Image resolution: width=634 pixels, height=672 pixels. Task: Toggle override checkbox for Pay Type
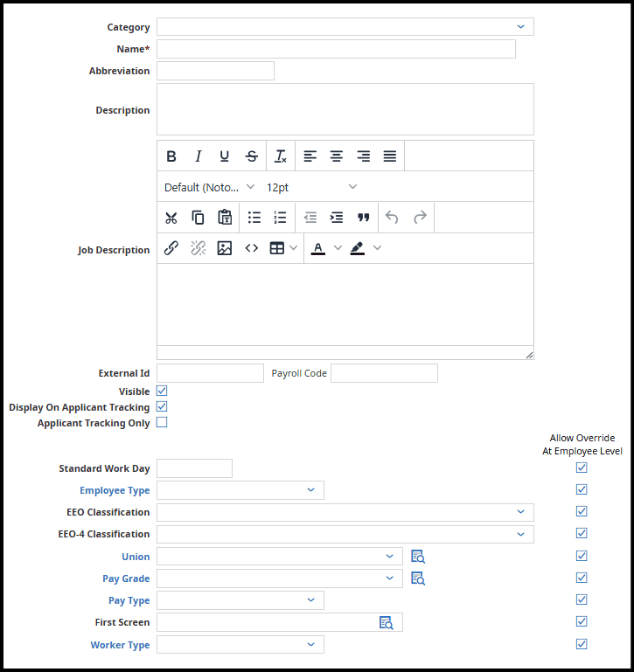(582, 599)
